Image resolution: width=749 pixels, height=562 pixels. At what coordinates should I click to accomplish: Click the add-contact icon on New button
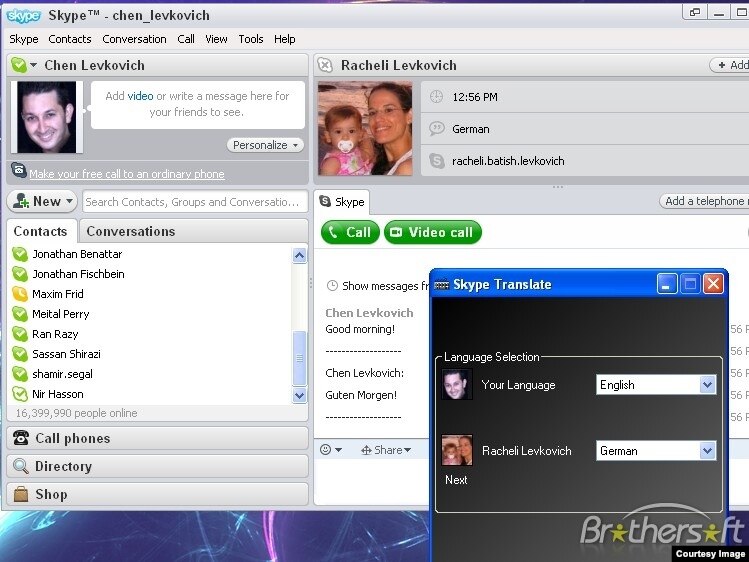click(x=21, y=201)
